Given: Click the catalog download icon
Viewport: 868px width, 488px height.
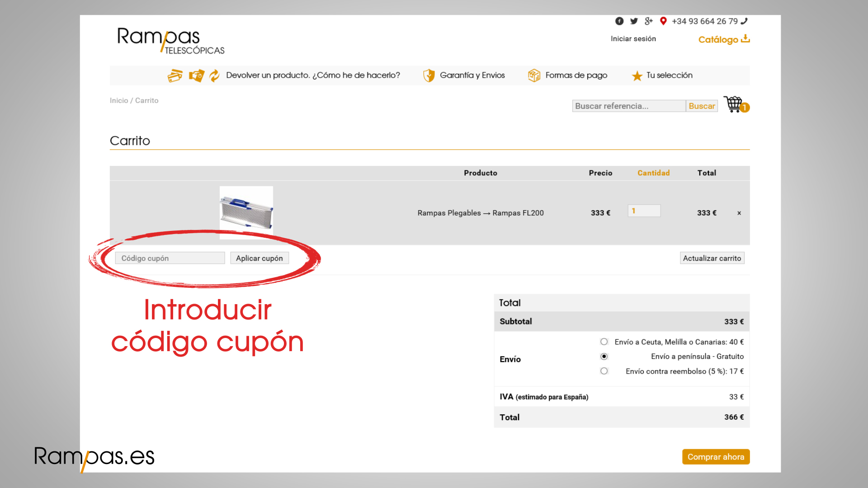Looking at the screenshot, I should coord(745,39).
